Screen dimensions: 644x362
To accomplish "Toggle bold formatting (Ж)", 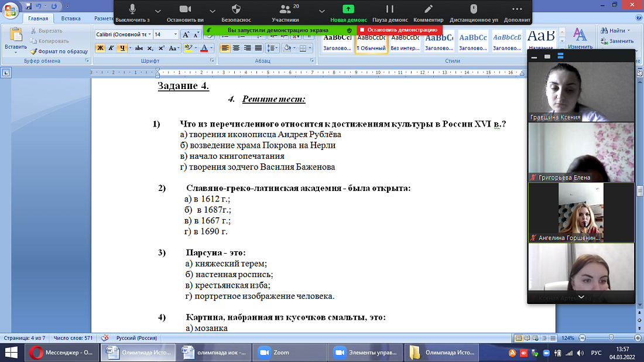I will coord(100,48).
